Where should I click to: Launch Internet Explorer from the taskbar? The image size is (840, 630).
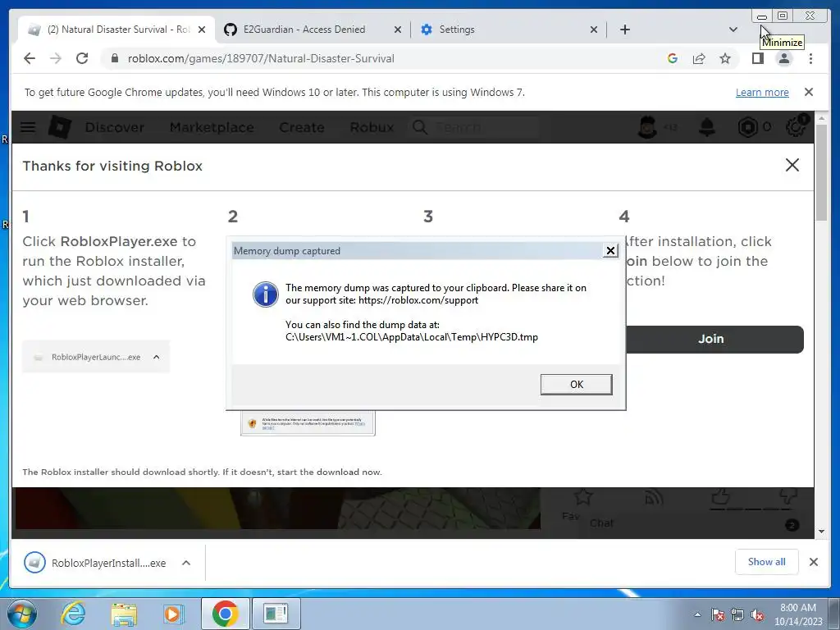(73, 614)
